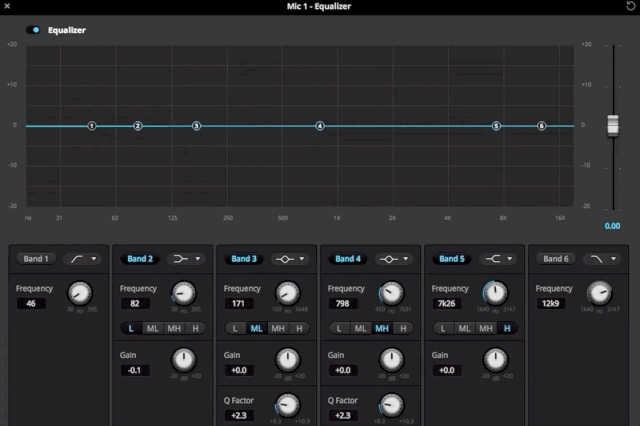
Task: Select band node 1 on the EQ graph
Action: 92,126
